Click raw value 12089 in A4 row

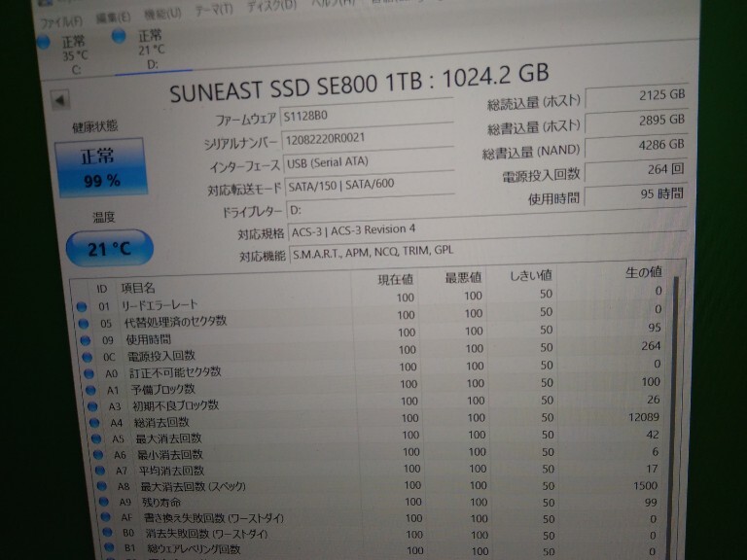pyautogui.click(x=643, y=418)
